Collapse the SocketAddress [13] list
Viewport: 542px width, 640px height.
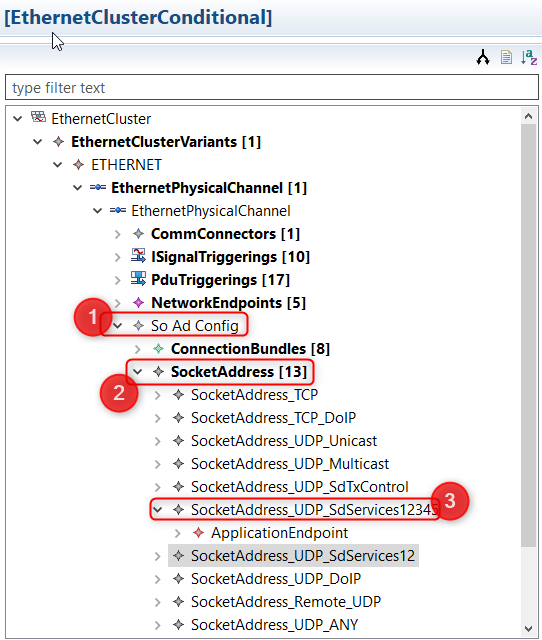[138, 371]
